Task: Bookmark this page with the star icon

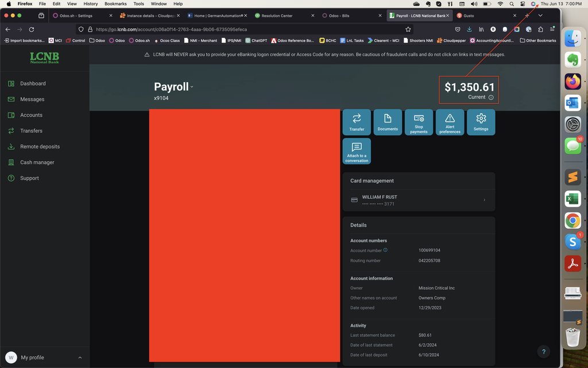Action: click(x=408, y=29)
